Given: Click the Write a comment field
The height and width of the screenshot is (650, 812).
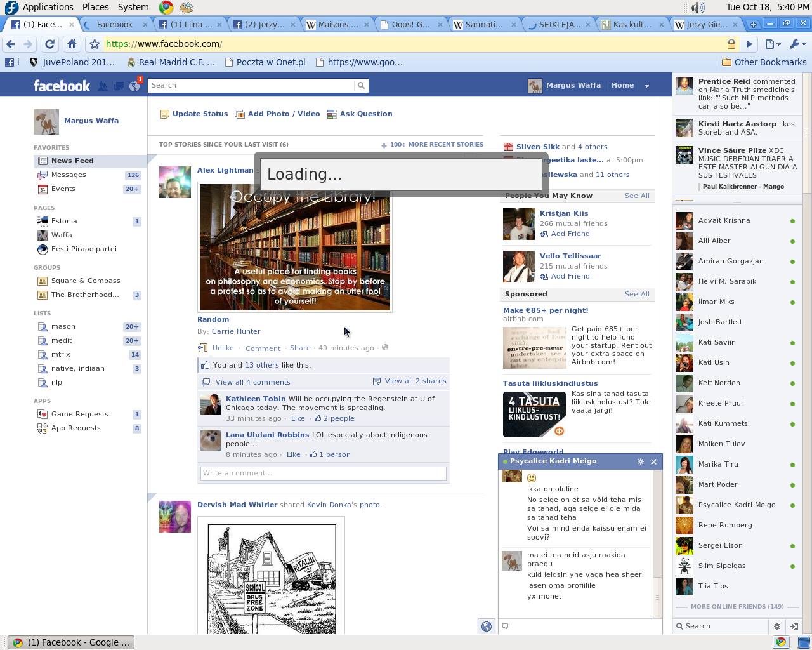Looking at the screenshot, I should (324, 473).
